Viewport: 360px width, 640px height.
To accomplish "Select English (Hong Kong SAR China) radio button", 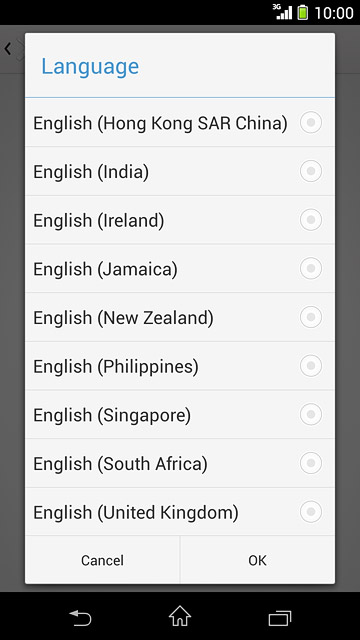I will [x=311, y=122].
